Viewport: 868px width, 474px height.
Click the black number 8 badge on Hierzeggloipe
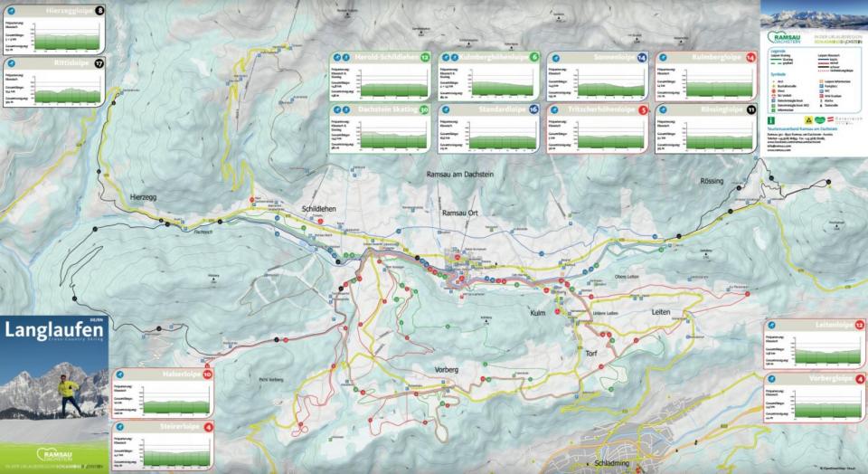point(99,12)
